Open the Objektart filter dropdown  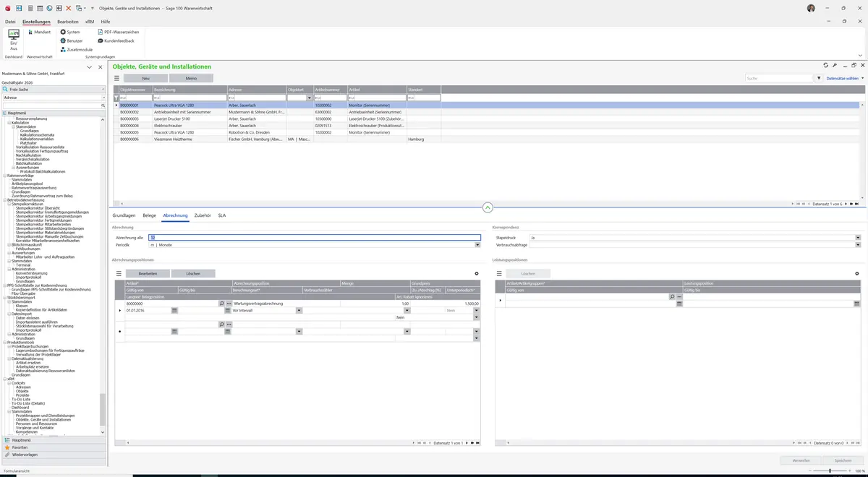click(310, 98)
